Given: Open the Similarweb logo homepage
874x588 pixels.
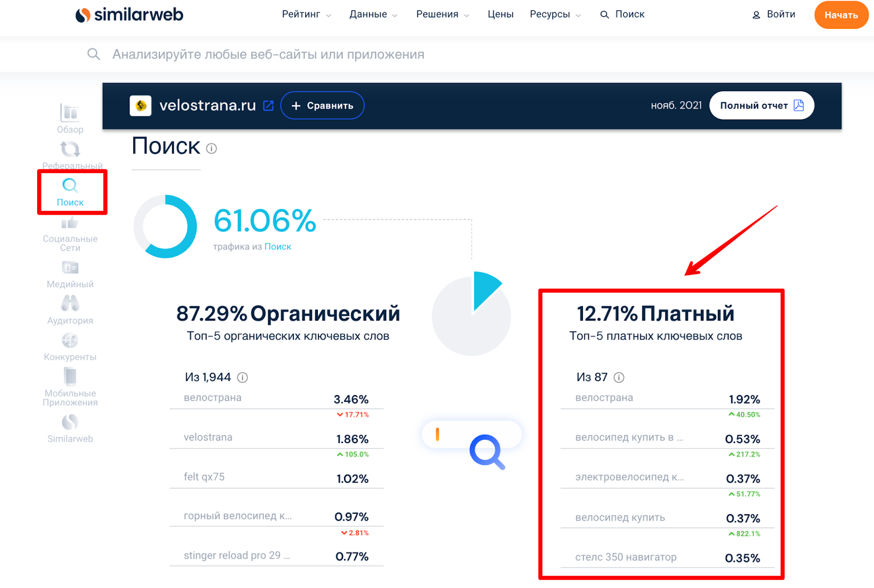Looking at the screenshot, I should (129, 14).
